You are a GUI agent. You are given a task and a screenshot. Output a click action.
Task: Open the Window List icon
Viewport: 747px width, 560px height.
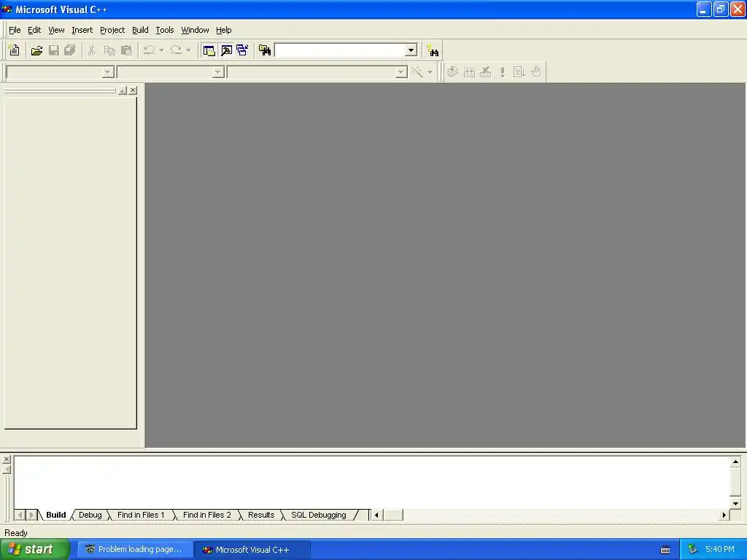(x=242, y=50)
